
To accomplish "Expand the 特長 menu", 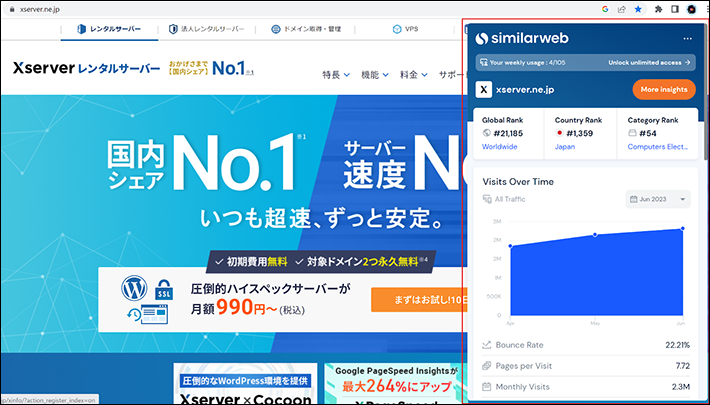I will tap(336, 75).
